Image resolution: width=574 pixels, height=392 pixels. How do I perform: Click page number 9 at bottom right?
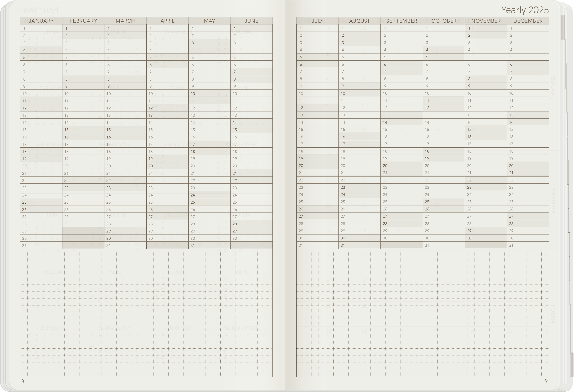coord(546,381)
